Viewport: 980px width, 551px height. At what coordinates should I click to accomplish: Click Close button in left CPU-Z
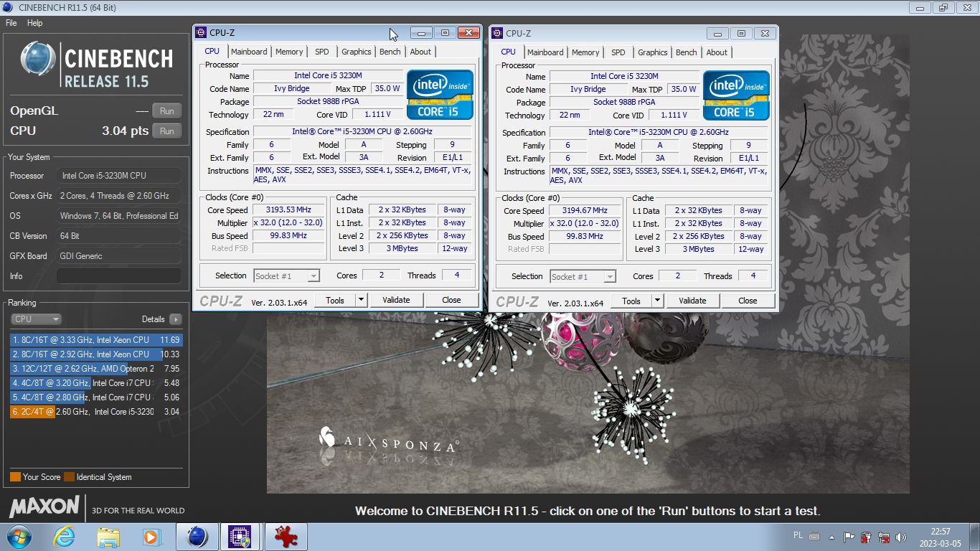tap(451, 300)
